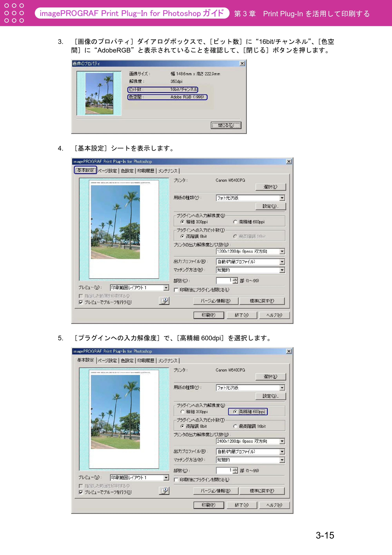This screenshot has width=392, height=555.
Task: Click バージョン情報(B) button in step 4 dialog
Action: click(x=216, y=301)
